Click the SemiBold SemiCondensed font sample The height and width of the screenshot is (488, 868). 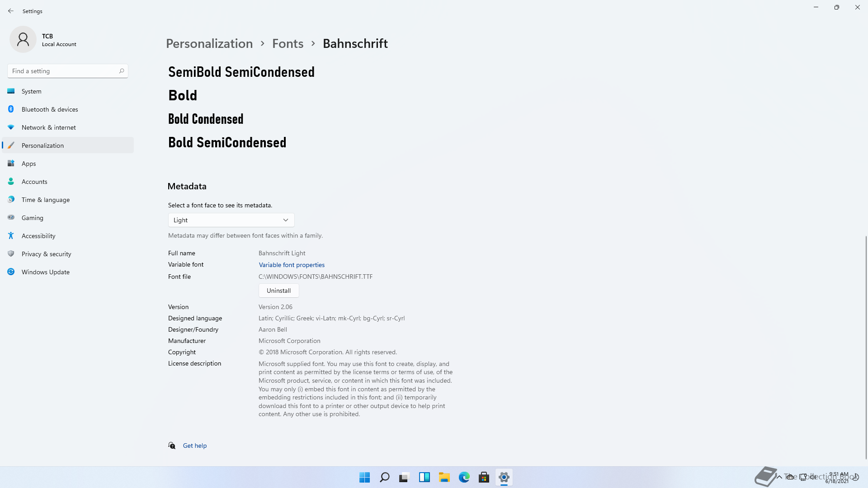click(x=241, y=72)
